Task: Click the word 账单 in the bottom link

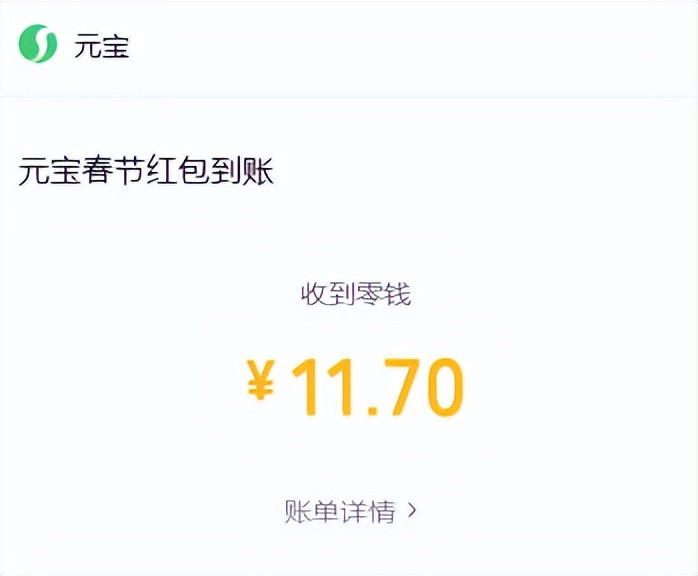Action: coord(312,511)
